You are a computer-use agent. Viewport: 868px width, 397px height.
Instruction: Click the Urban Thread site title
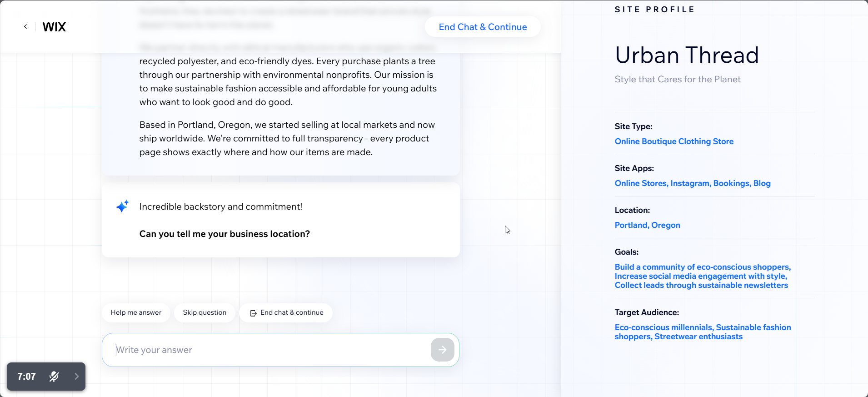687,55
